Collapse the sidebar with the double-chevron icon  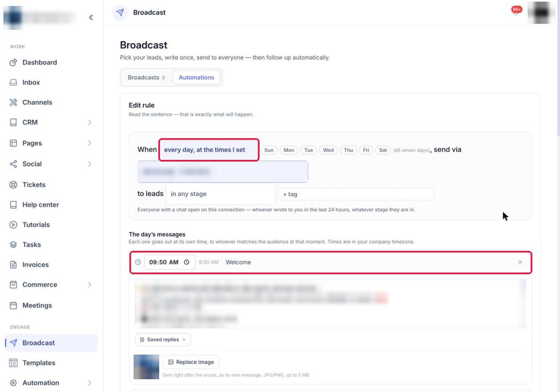pos(91,17)
